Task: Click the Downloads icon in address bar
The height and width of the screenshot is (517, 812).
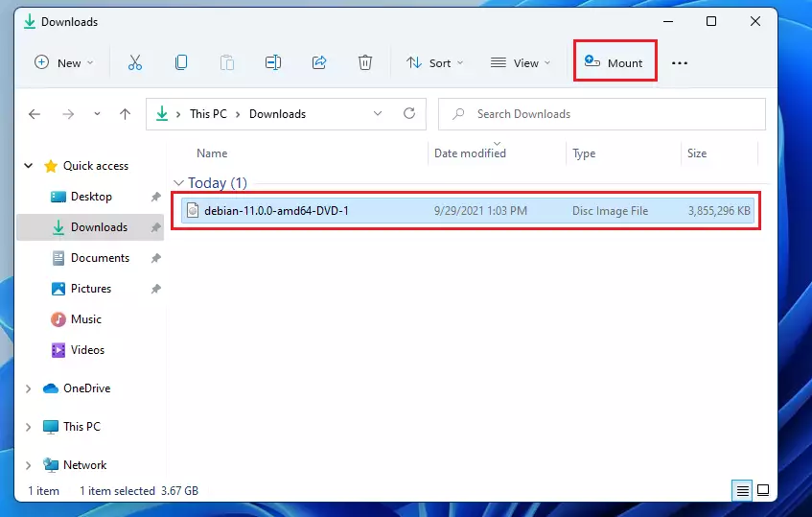Action: (x=162, y=113)
